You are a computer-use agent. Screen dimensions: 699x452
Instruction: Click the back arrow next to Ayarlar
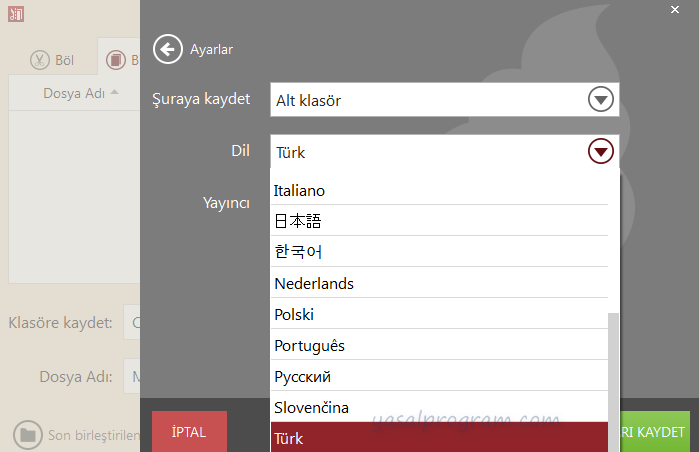coord(168,48)
